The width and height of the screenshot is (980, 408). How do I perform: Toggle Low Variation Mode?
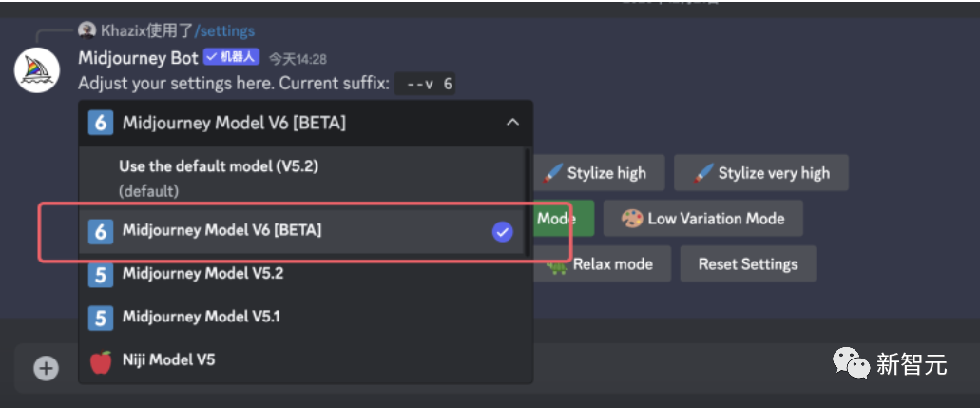pos(703,219)
